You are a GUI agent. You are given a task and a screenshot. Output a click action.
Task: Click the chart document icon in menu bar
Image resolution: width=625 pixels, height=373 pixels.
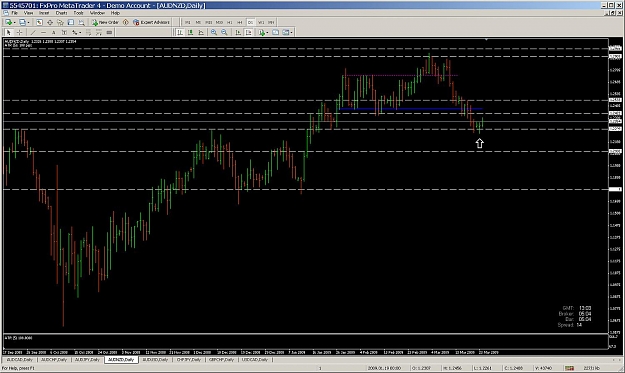pyautogui.click(x=5, y=13)
